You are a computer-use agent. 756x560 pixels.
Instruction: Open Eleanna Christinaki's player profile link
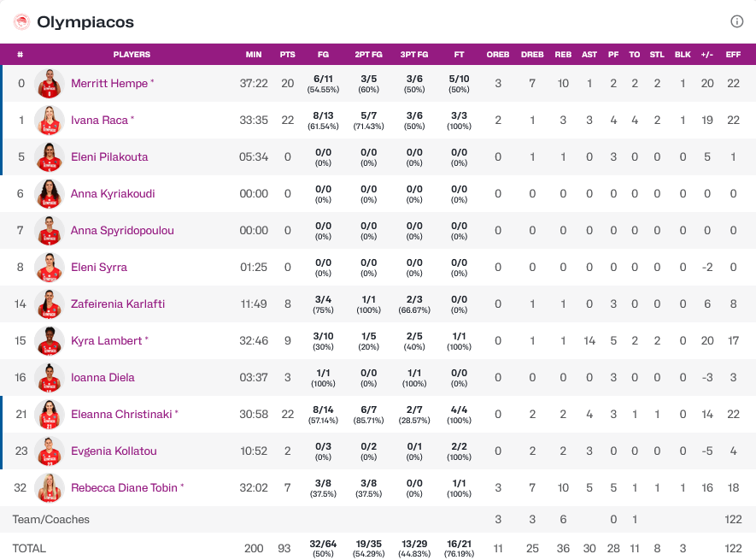click(x=122, y=415)
